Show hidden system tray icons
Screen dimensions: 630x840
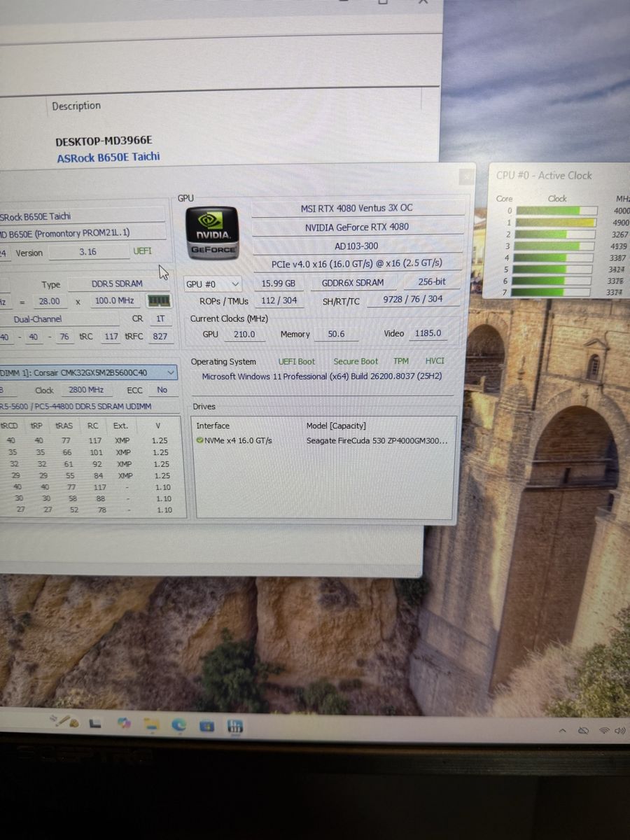click(563, 730)
